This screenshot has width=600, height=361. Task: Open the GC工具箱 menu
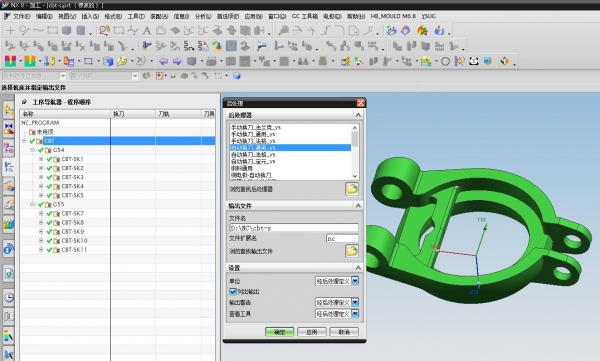pyautogui.click(x=305, y=16)
